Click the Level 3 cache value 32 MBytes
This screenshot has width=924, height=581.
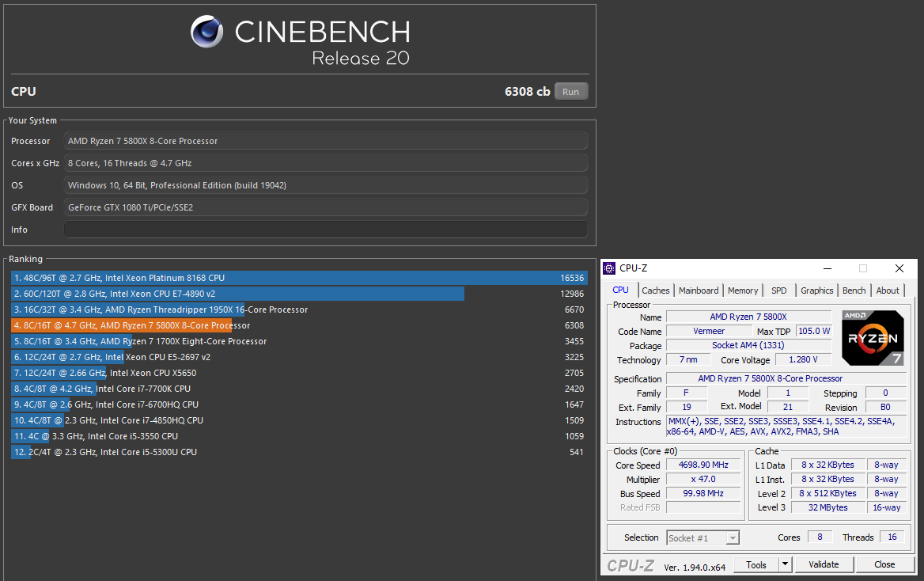(828, 507)
